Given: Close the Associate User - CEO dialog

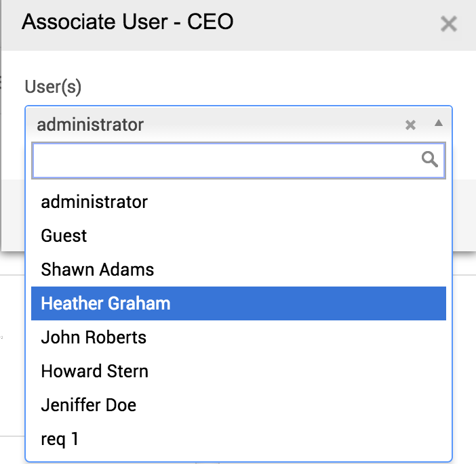Looking at the screenshot, I should pyautogui.click(x=448, y=24).
